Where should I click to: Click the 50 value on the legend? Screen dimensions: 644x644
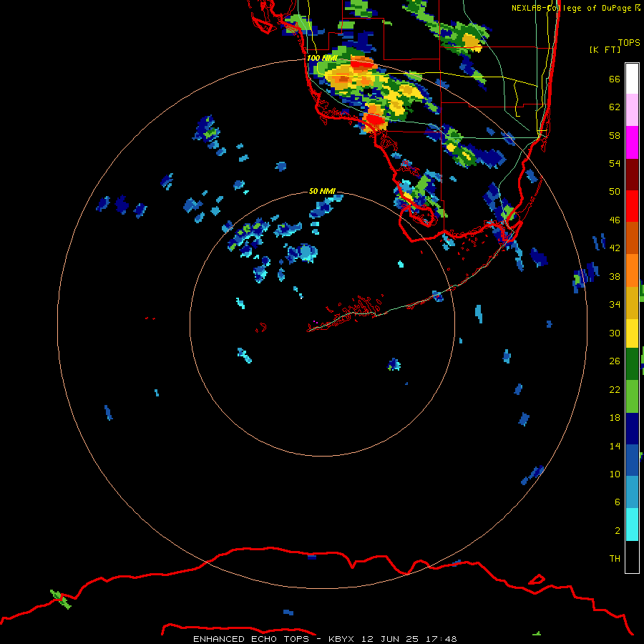point(615,191)
